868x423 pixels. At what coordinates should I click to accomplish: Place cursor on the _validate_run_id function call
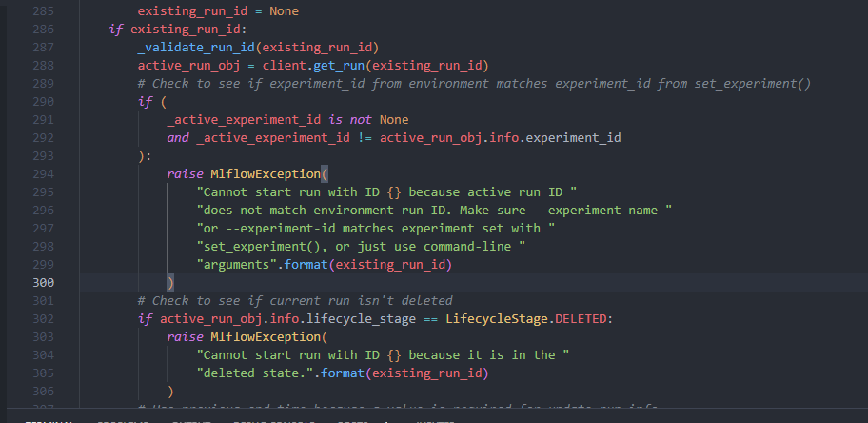pyautogui.click(x=196, y=48)
